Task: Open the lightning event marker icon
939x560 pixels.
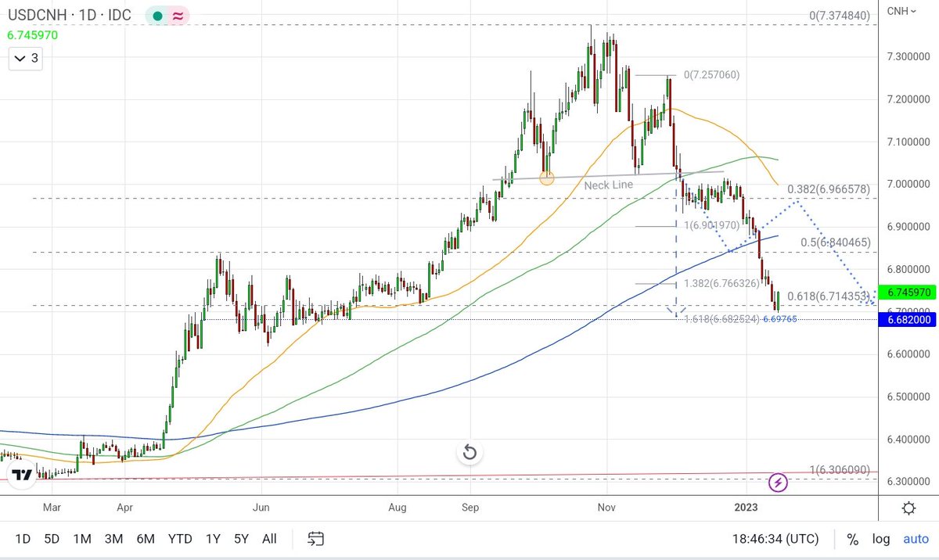Action: 778,483
